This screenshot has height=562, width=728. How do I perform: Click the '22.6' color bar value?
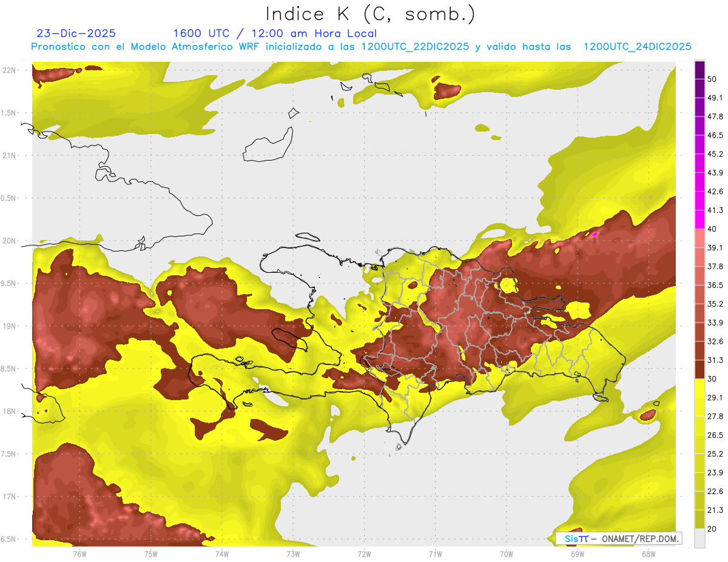pyautogui.click(x=716, y=492)
